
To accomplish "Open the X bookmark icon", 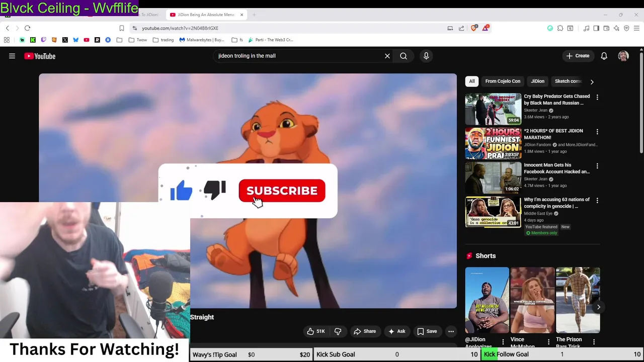I will pos(65,40).
